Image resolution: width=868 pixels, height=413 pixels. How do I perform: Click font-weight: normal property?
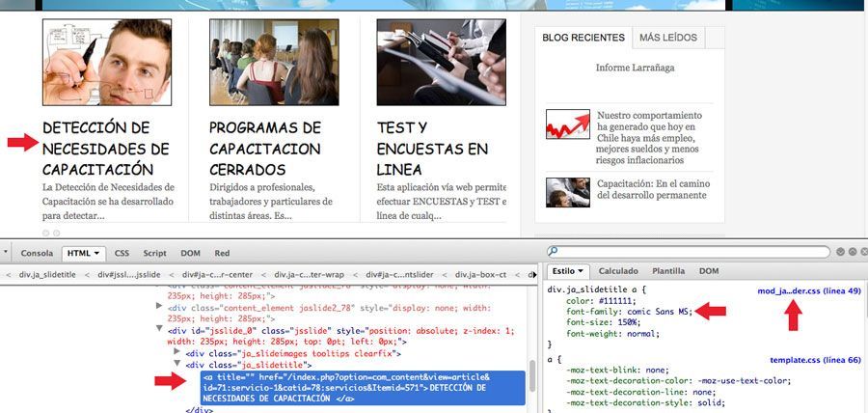pos(613,334)
